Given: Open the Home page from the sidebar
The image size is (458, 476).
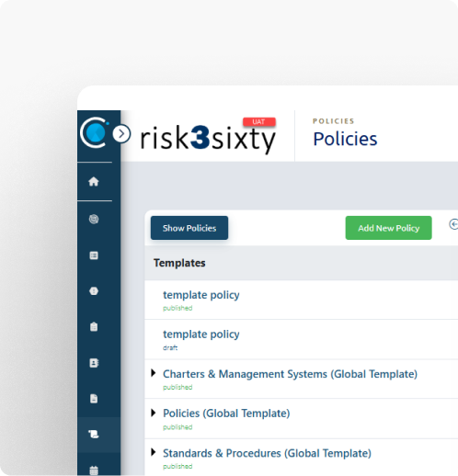Looking at the screenshot, I should coord(94,182).
